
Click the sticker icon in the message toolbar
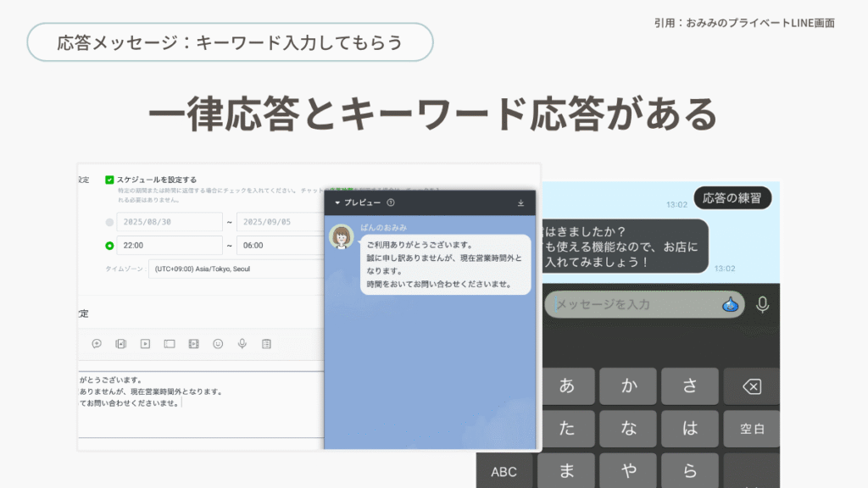(x=97, y=343)
